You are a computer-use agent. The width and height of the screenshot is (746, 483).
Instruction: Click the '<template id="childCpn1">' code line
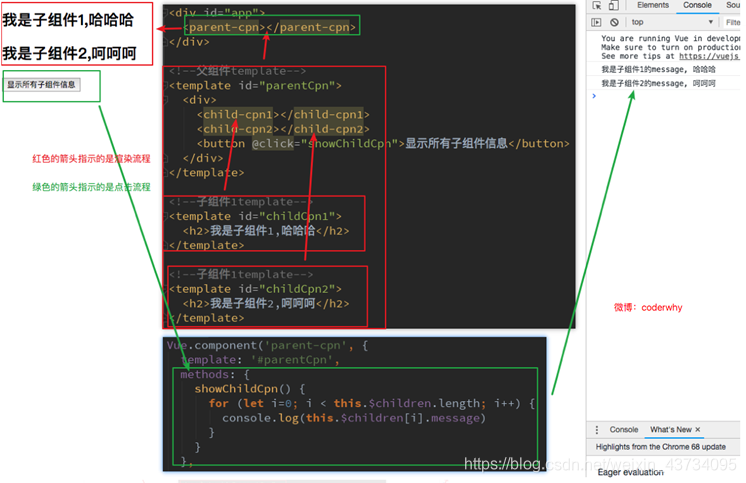[x=255, y=217]
